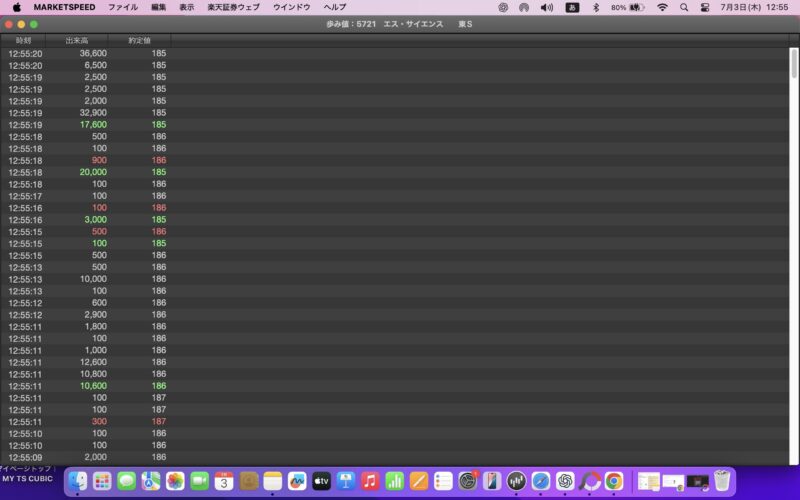Select the 12:55:09 row with volume 2,000
The image size is (800, 500).
394,457
